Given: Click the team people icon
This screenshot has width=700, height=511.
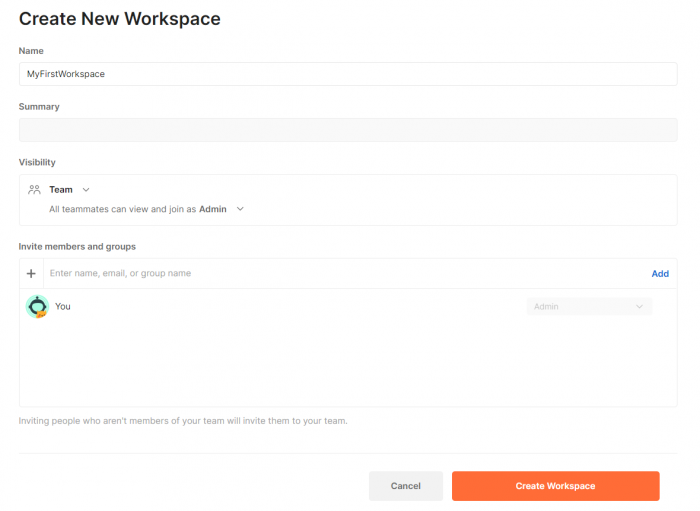Looking at the screenshot, I should (x=34, y=190).
